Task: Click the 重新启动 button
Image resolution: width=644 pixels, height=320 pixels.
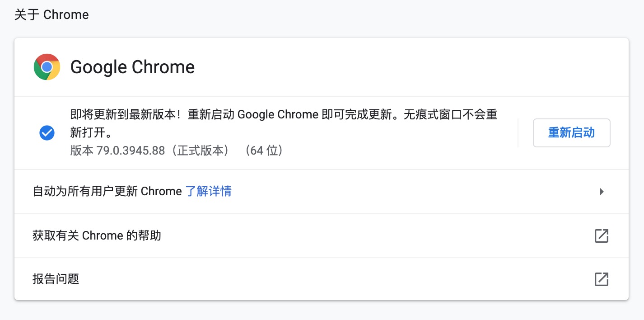Action: (571, 133)
